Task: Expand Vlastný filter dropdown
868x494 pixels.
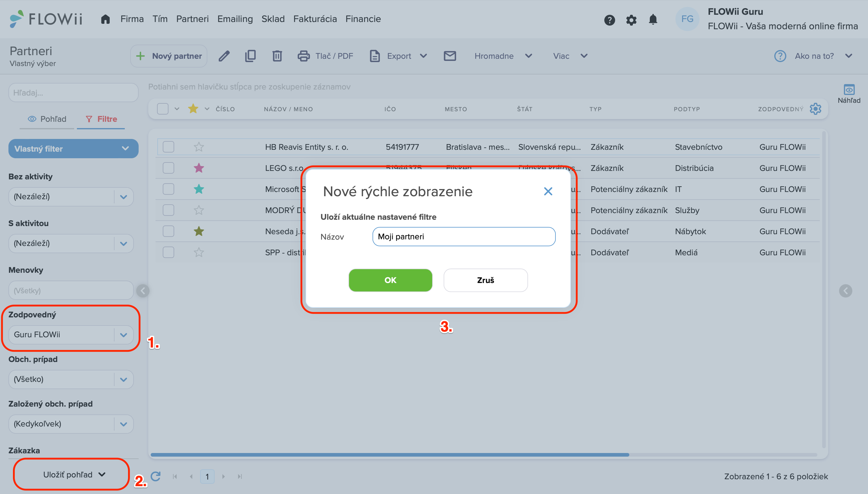Action: click(73, 149)
